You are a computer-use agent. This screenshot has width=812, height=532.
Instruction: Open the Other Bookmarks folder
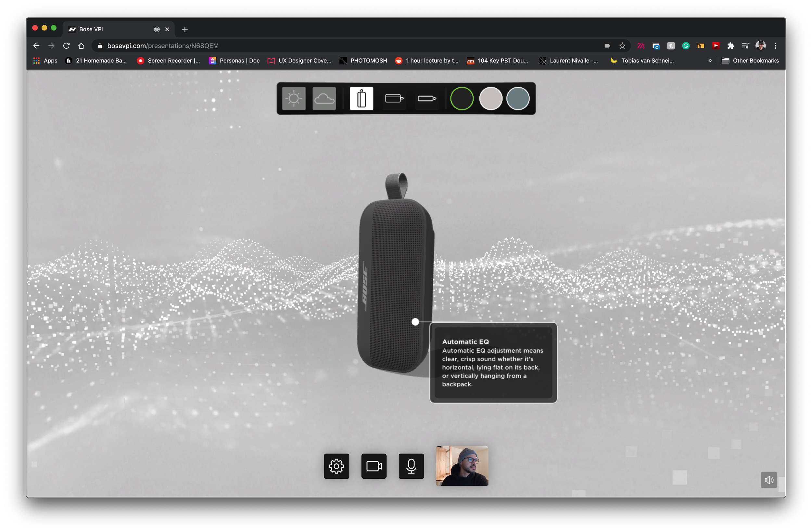point(750,60)
